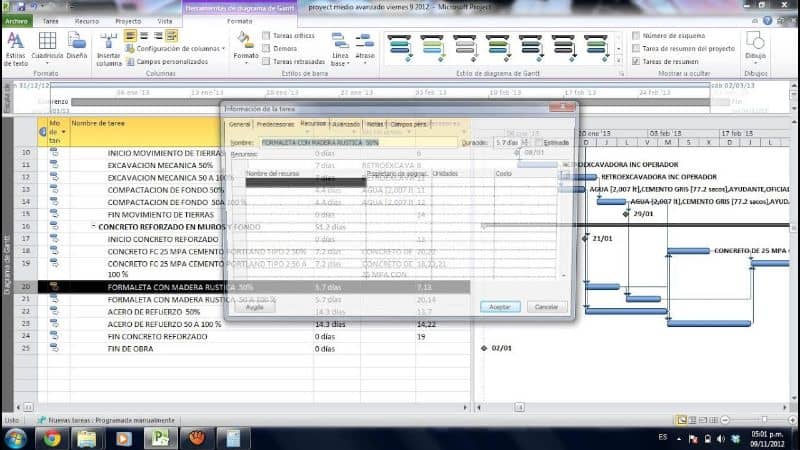The height and width of the screenshot is (450, 800).
Task: Collapse CONCRETO REFORZADO EN MUROS summary task
Action: (94, 226)
